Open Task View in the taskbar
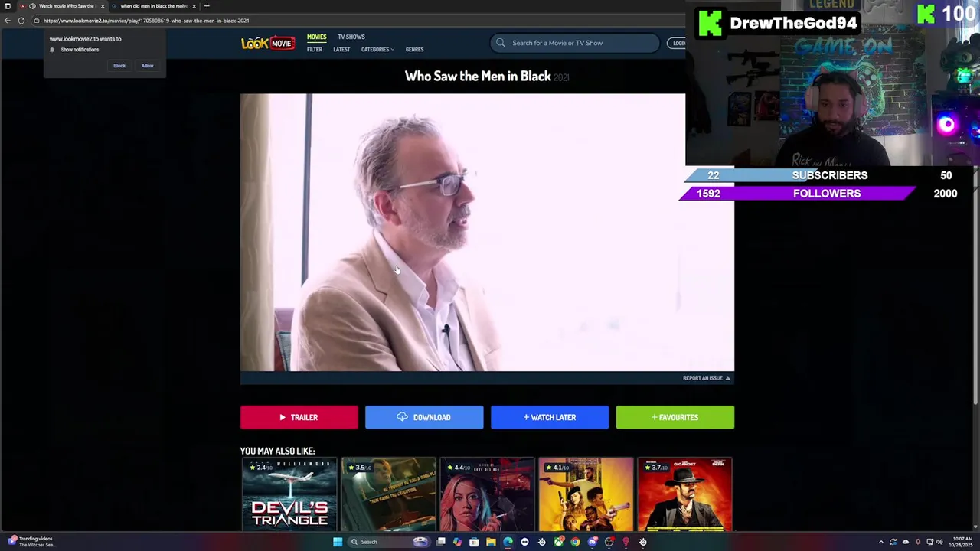 441,542
